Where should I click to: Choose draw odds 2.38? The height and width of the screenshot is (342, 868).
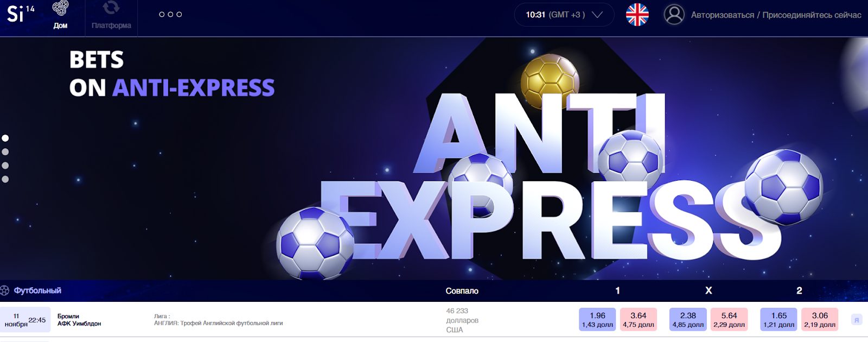(x=688, y=320)
